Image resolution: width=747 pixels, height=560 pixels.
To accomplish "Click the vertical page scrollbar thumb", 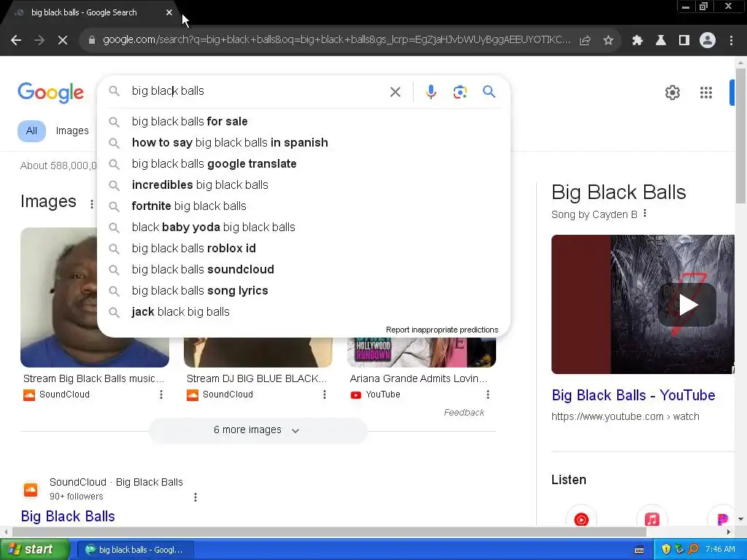I will (741, 136).
